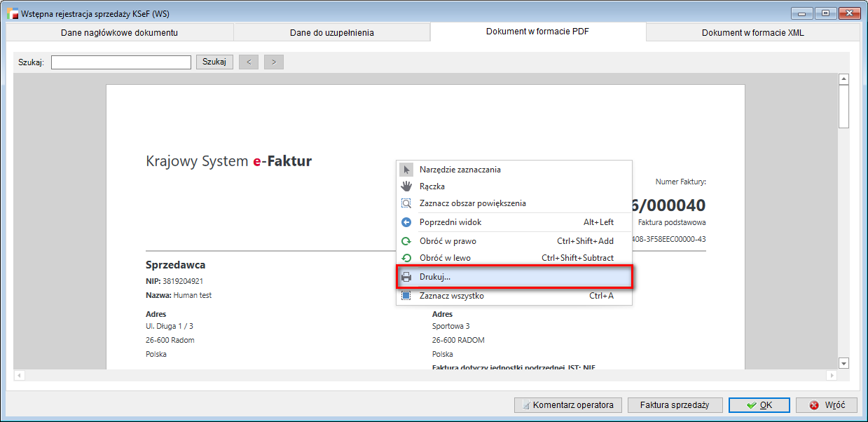Open Komentarz operatora
The image size is (868, 422).
[x=567, y=405]
